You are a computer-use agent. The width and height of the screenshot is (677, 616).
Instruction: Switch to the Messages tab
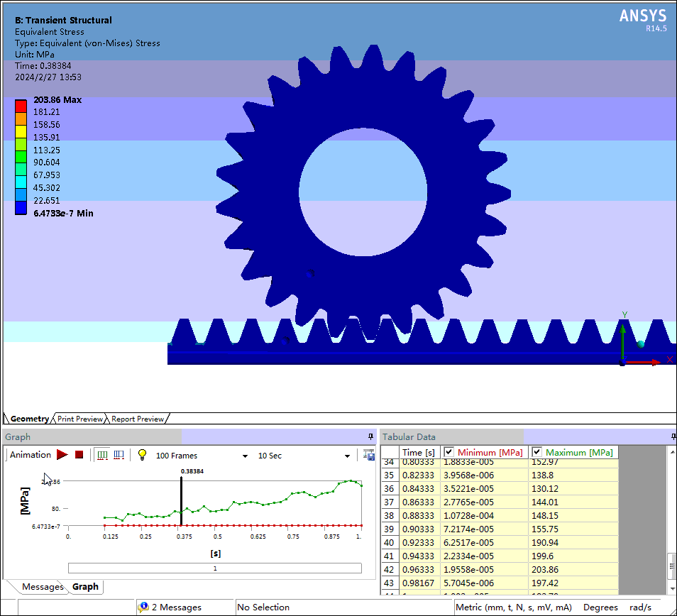pos(43,587)
